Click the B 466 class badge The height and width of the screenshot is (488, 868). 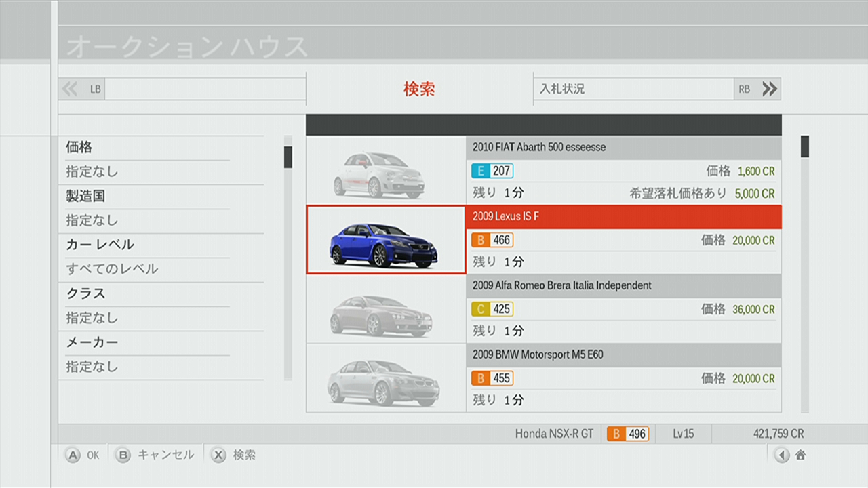pos(492,240)
